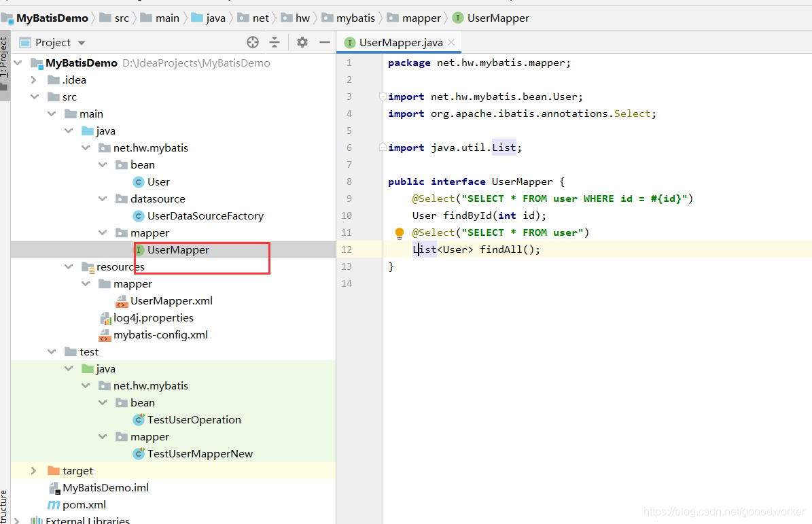Click src in breadcrumb bar

tap(122, 18)
